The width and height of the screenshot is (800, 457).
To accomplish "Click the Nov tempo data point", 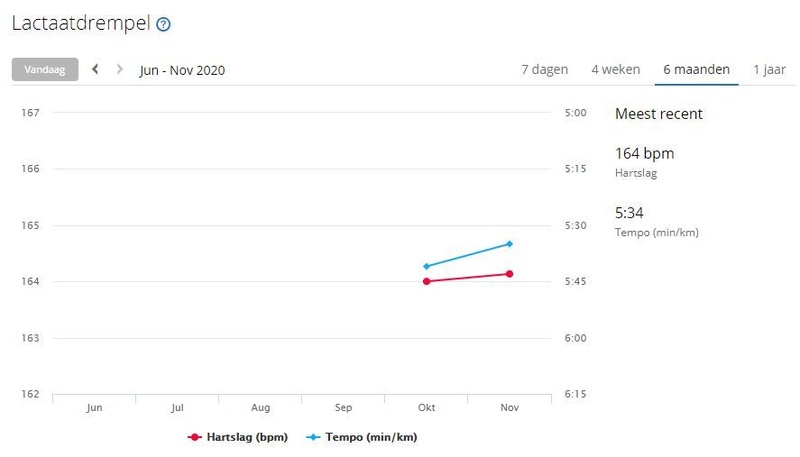I will point(510,244).
